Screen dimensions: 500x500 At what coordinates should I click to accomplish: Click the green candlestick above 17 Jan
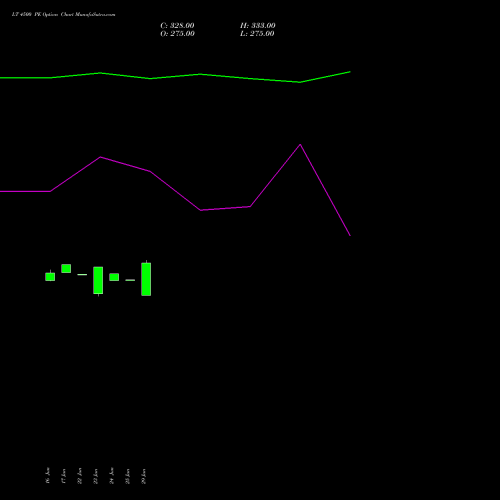(x=66, y=268)
